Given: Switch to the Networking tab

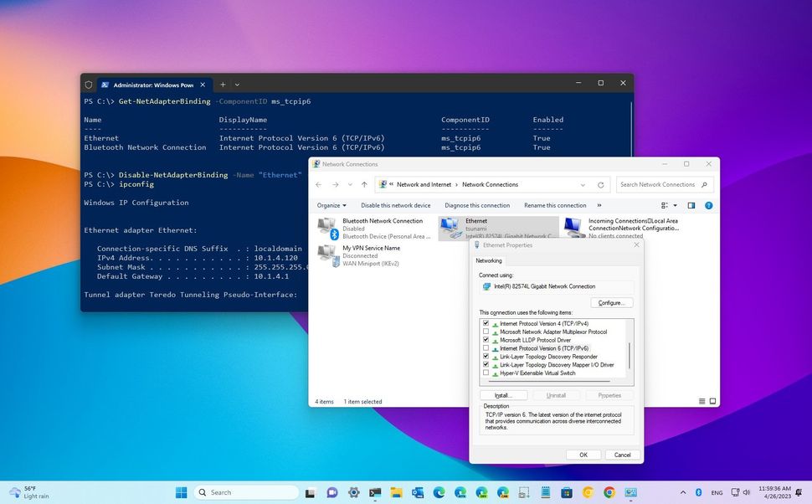Looking at the screenshot, I should [x=488, y=260].
